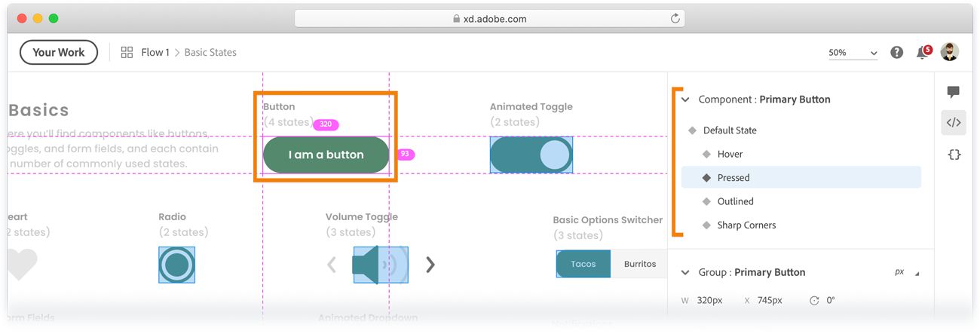Screen dimensions: 980x334
Task: Collapse the Component Primary Button section
Action: pyautogui.click(x=685, y=100)
